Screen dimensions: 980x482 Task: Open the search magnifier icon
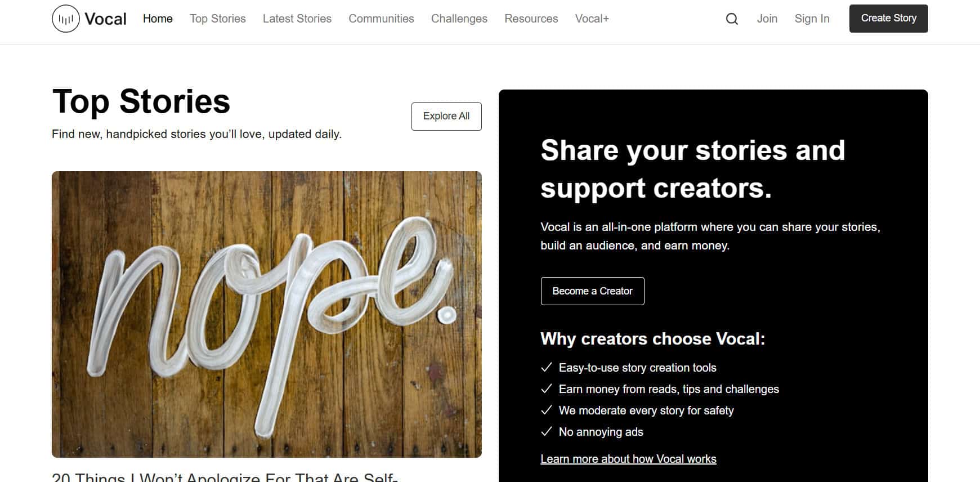tap(732, 19)
